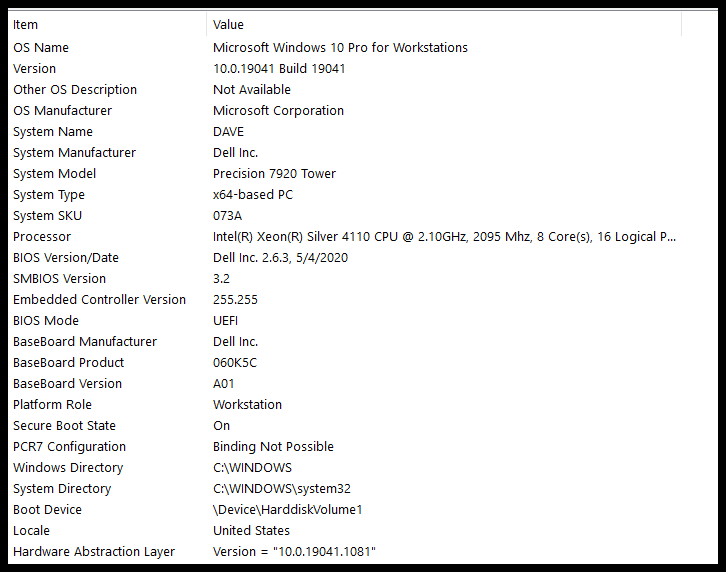Viewport: 726px width, 572px height.
Task: Click the Precision 7920 Tower value
Action: 274,173
